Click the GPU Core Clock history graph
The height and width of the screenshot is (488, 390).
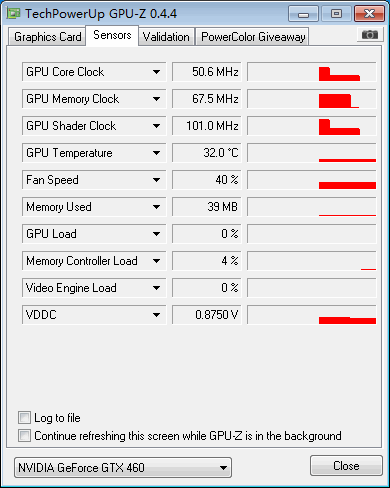click(312, 72)
